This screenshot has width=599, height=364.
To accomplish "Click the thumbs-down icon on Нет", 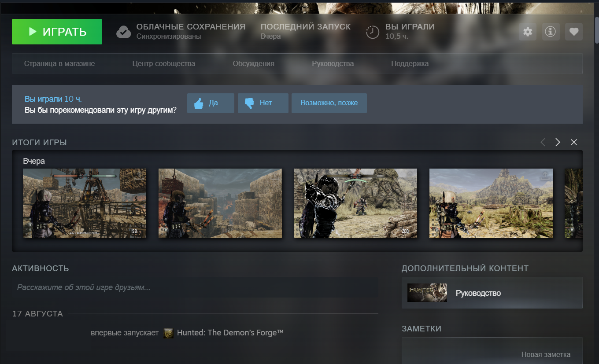I will [249, 103].
